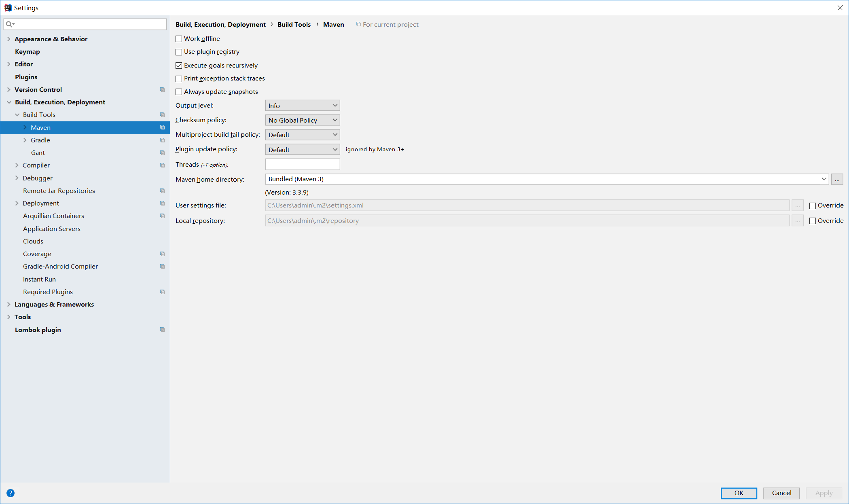This screenshot has height=504, width=849.
Task: Click the OK button
Action: tap(739, 493)
